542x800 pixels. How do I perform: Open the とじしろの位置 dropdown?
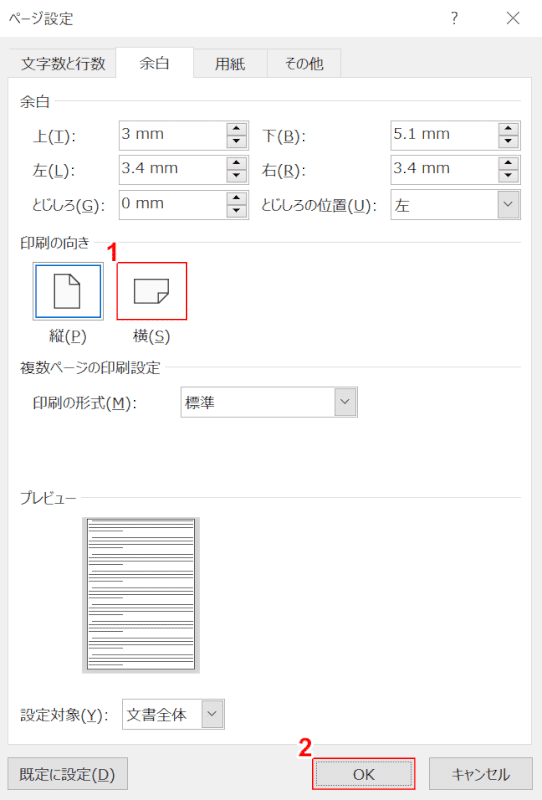[456, 205]
